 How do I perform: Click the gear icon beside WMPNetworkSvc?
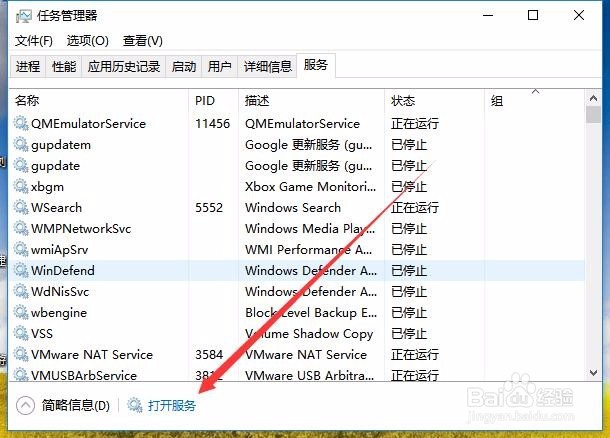[21, 228]
